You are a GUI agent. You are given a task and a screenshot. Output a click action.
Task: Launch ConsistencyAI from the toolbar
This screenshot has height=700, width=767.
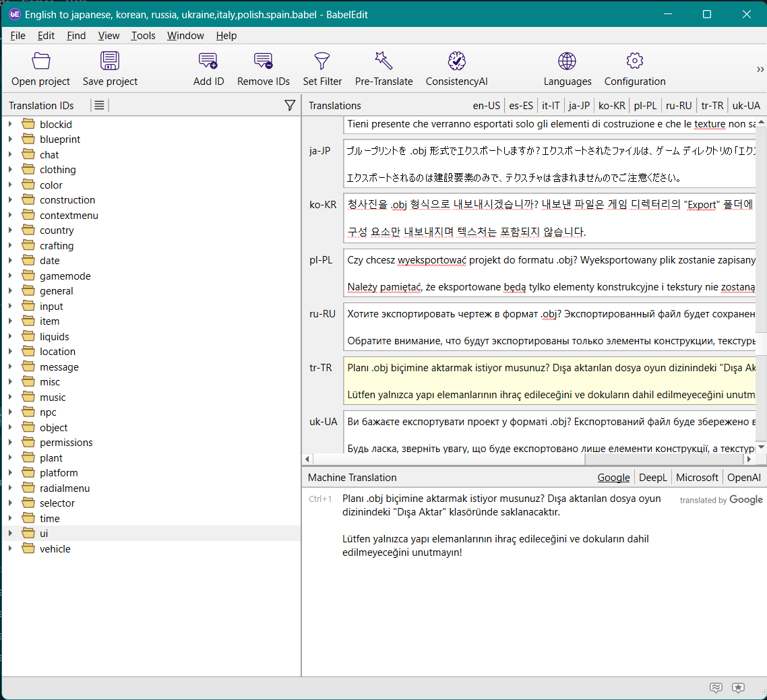click(x=456, y=62)
